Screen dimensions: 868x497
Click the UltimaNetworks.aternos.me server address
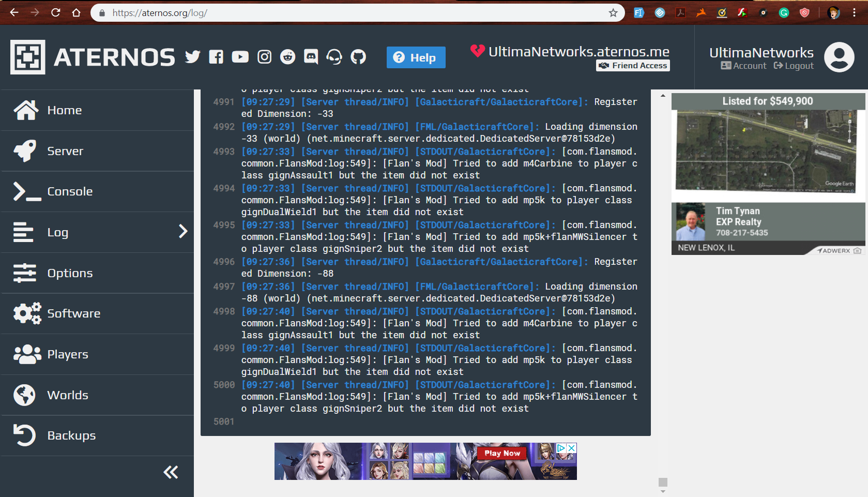[579, 52]
